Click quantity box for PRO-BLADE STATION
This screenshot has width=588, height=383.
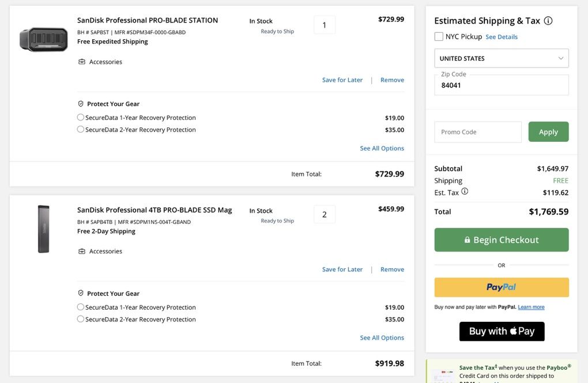point(325,25)
